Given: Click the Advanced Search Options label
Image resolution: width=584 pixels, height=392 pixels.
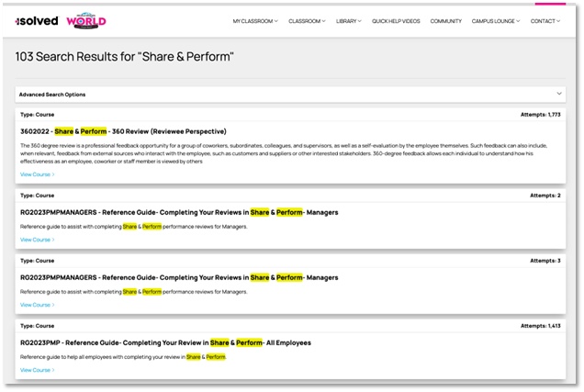Looking at the screenshot, I should [52, 95].
